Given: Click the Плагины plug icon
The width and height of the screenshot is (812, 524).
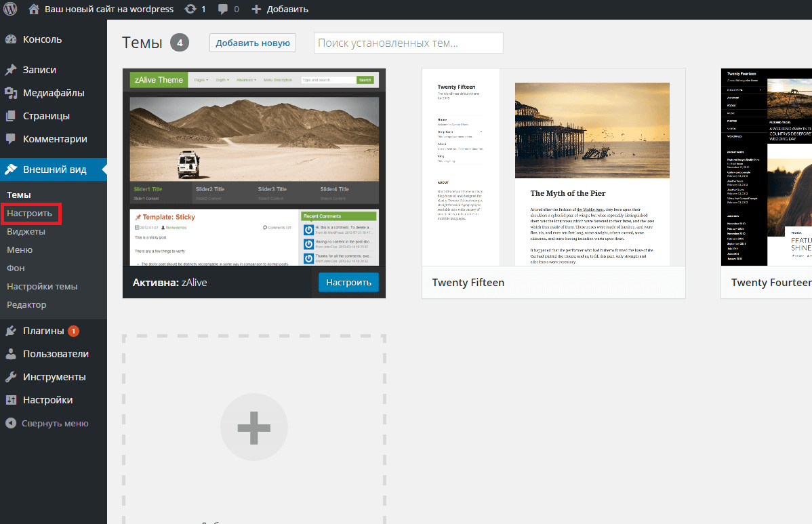Looking at the screenshot, I should coord(11,331).
